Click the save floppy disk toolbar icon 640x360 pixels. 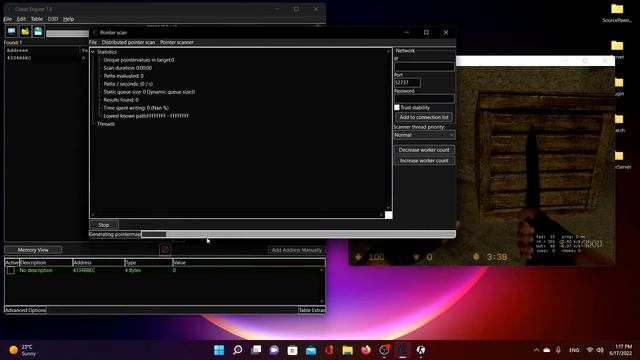(38, 31)
